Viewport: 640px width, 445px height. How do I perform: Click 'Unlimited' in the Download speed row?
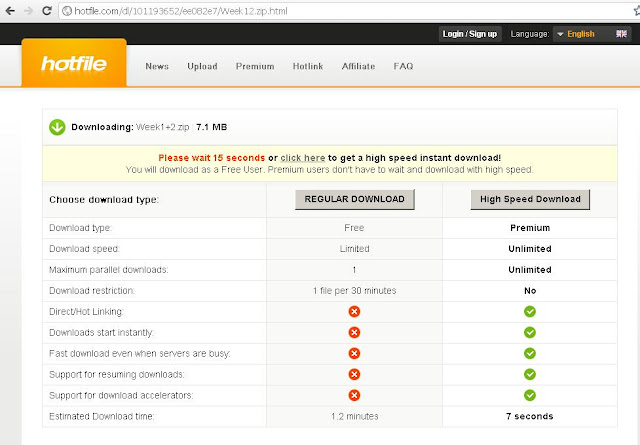tap(530, 249)
